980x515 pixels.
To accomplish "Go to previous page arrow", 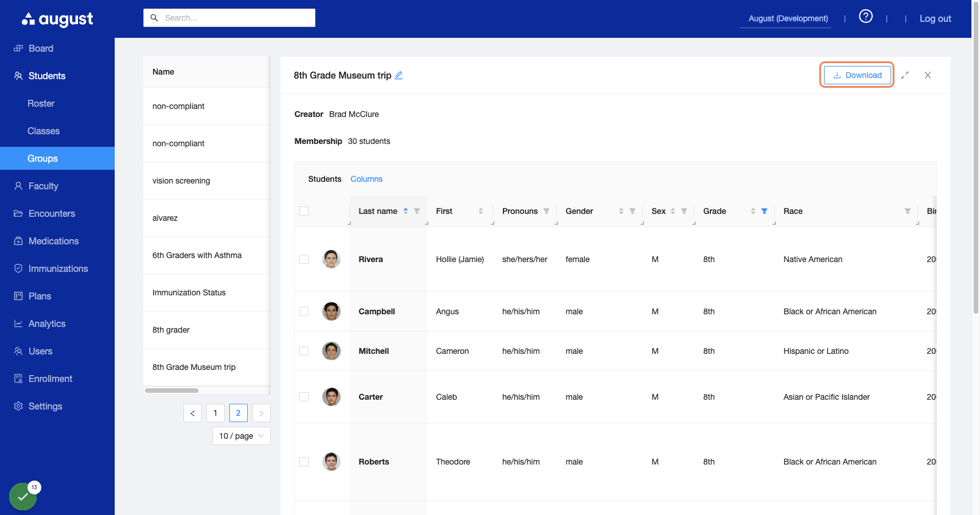I will 193,413.
